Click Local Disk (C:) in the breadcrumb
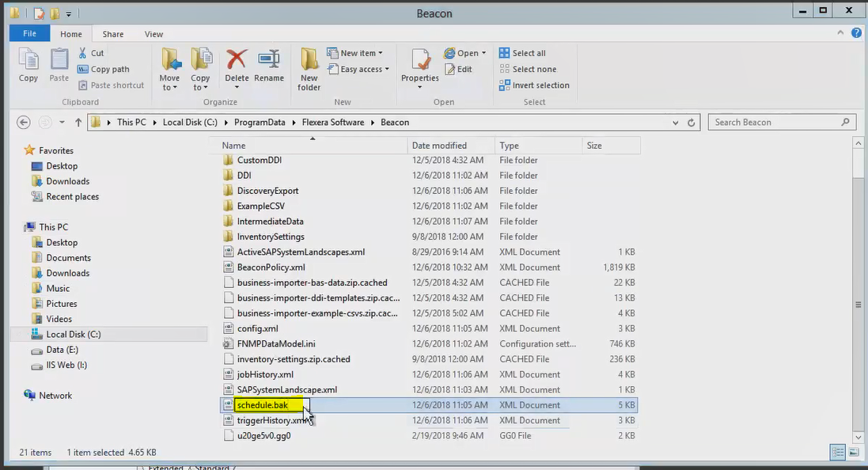 coord(190,123)
